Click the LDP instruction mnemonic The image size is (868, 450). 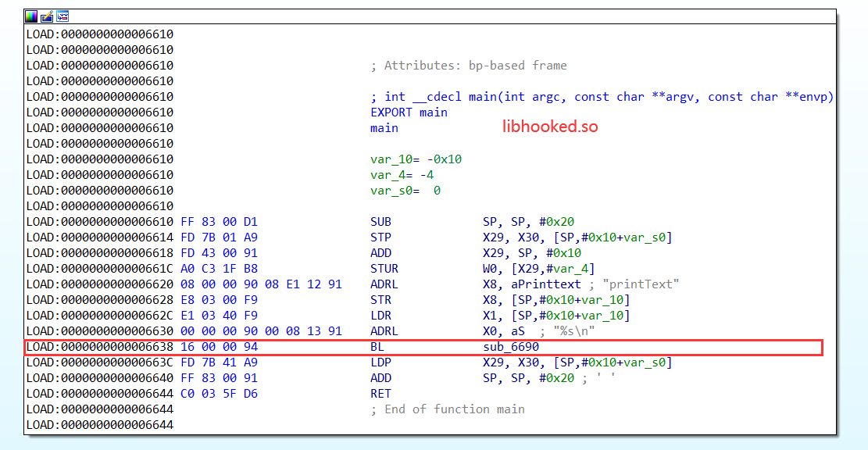point(380,362)
